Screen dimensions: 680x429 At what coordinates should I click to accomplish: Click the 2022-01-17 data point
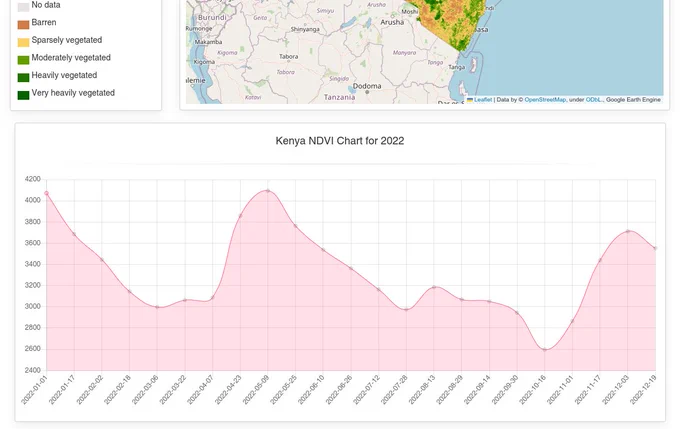point(74,234)
